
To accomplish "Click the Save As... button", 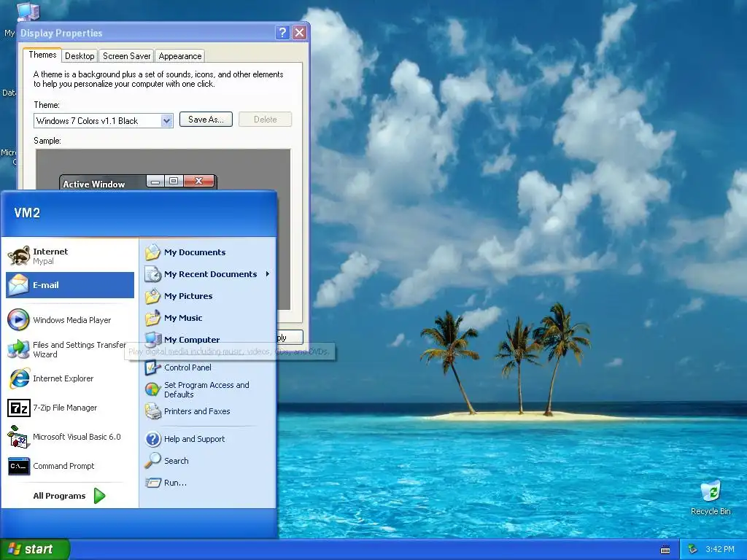I will pyautogui.click(x=206, y=120).
